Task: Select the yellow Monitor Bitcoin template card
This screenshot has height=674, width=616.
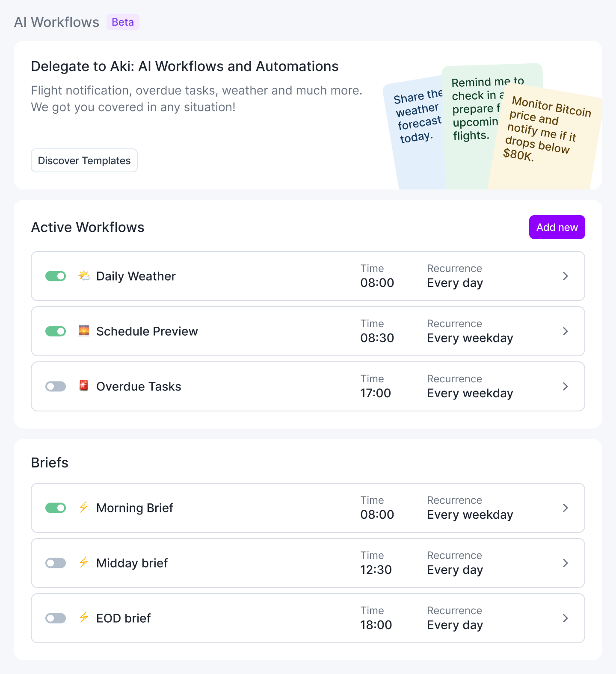Action: 545,141
